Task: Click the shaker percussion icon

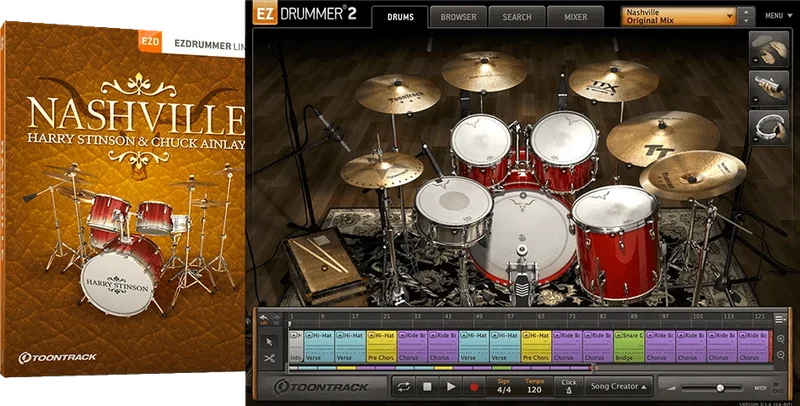Action: (769, 88)
